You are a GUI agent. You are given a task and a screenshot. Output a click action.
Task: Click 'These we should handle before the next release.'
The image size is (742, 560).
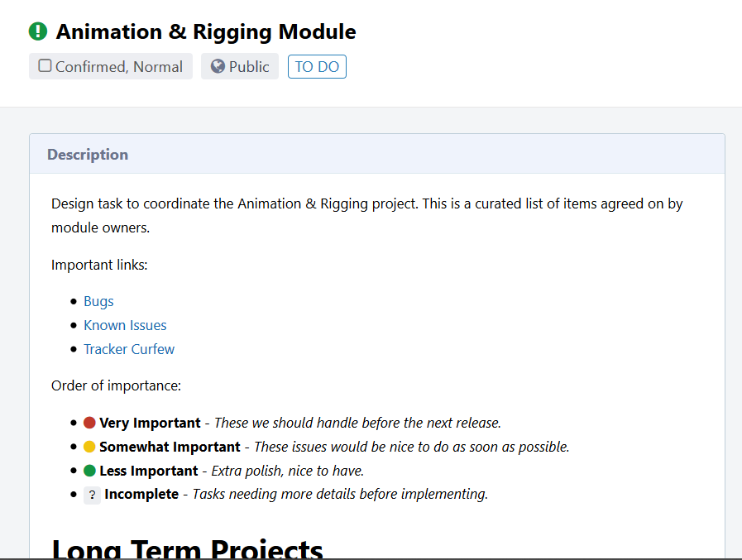(x=357, y=423)
